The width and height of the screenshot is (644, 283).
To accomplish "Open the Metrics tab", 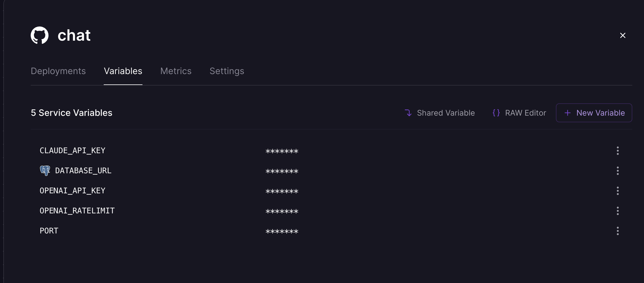I will (176, 71).
